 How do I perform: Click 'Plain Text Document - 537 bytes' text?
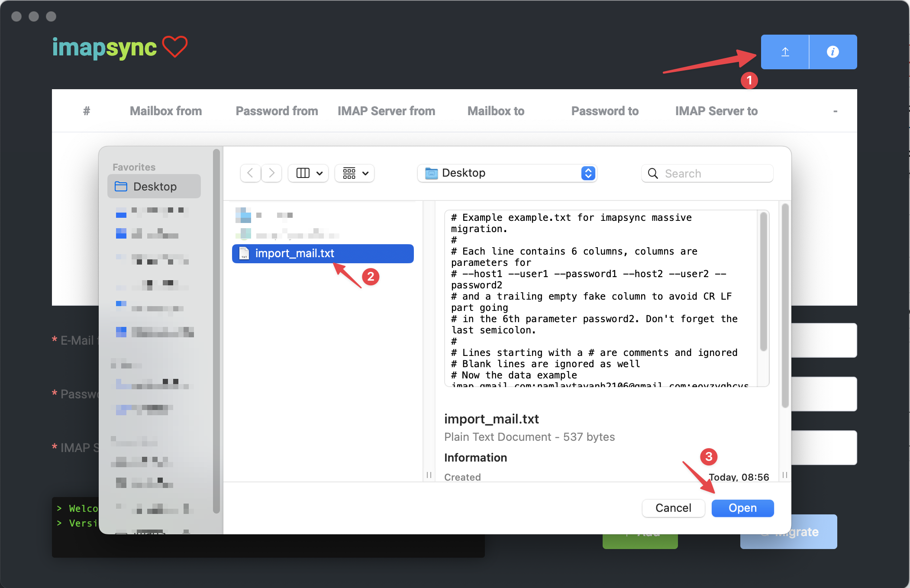(529, 437)
